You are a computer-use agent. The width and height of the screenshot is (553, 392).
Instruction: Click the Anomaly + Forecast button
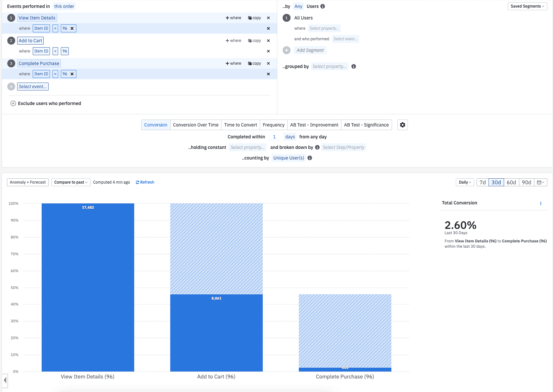28,182
